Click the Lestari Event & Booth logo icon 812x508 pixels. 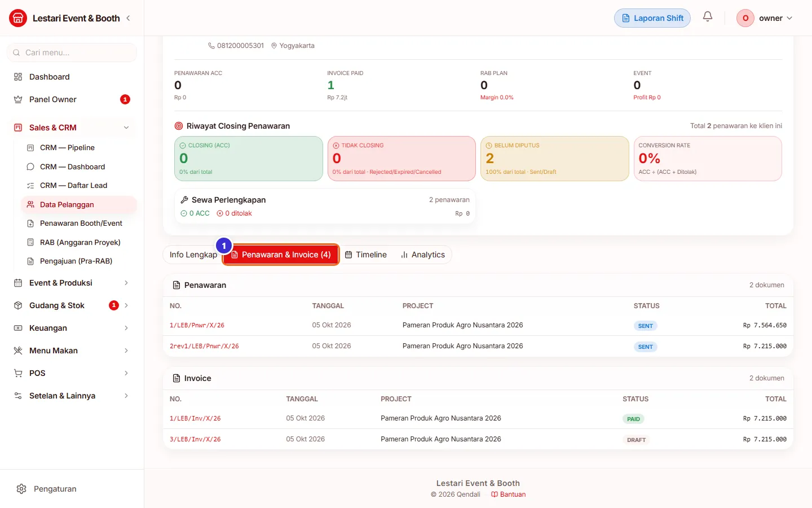pyautogui.click(x=18, y=18)
